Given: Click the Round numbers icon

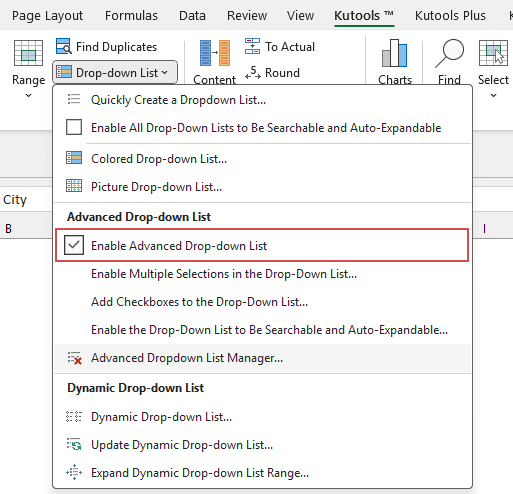Looking at the screenshot, I should pos(252,72).
